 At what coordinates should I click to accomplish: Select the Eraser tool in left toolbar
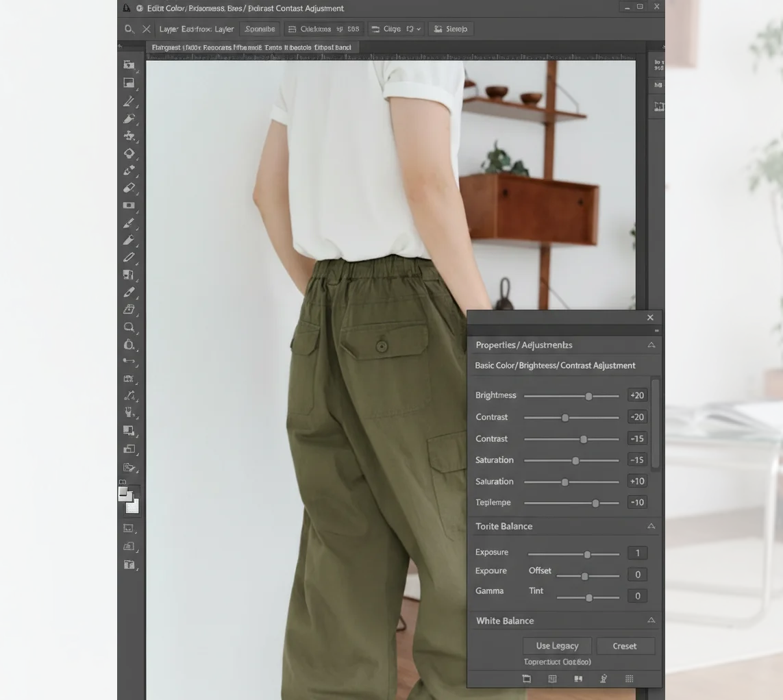[129, 188]
